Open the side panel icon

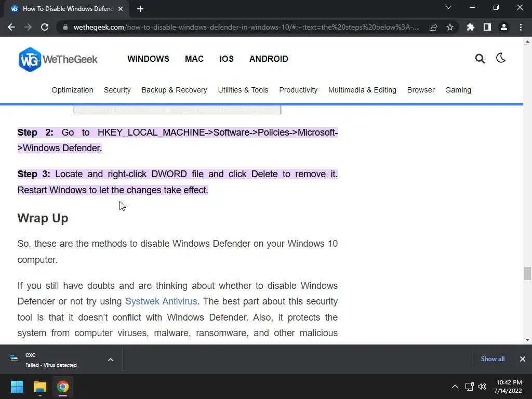tap(487, 27)
